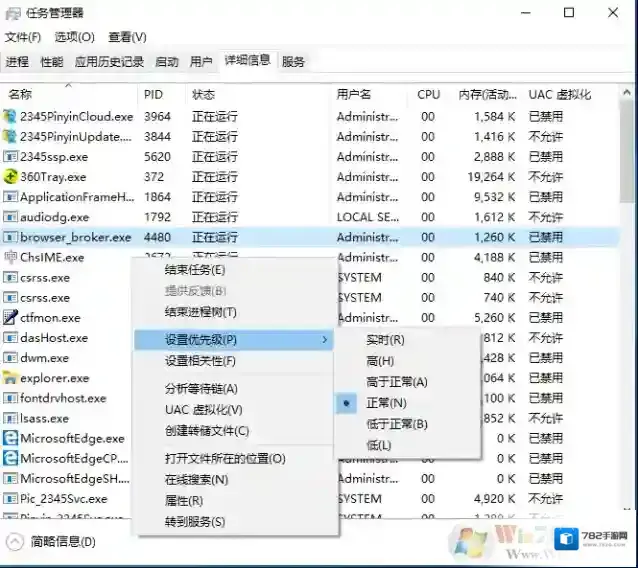This screenshot has height=568, width=638.
Task: Click the Task Manager title bar icon
Action: pyautogui.click(x=13, y=13)
